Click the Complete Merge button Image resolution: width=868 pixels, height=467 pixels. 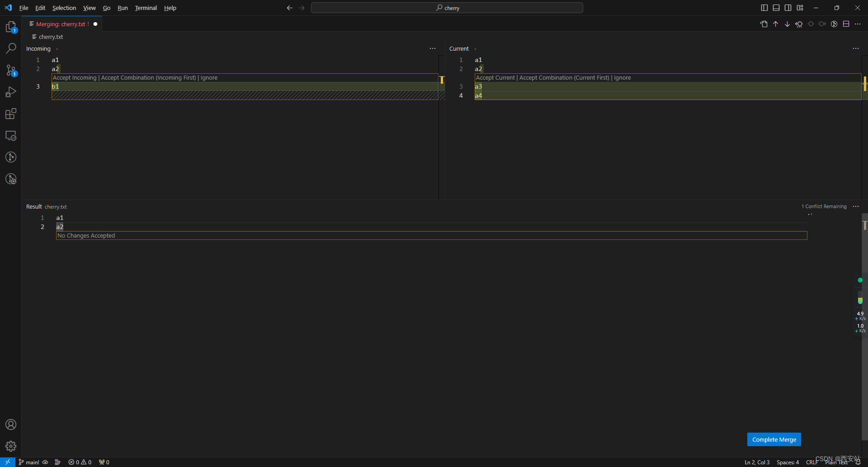774,439
